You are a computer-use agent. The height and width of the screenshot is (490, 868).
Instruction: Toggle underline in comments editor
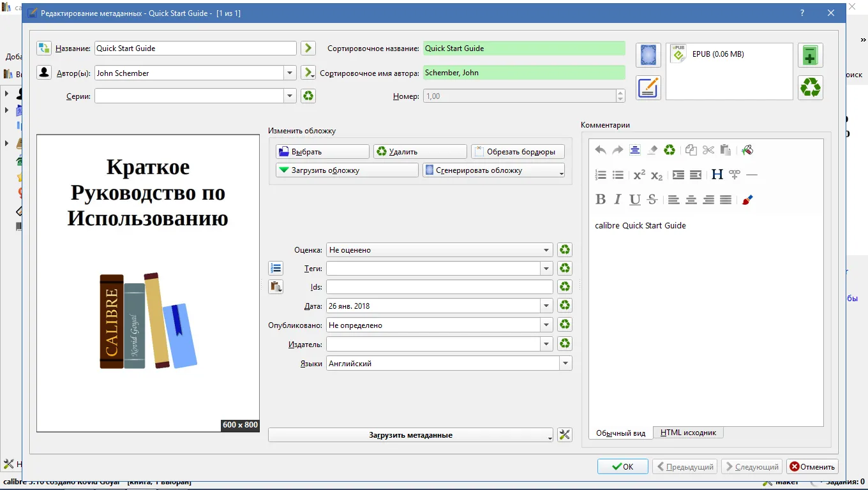point(634,200)
